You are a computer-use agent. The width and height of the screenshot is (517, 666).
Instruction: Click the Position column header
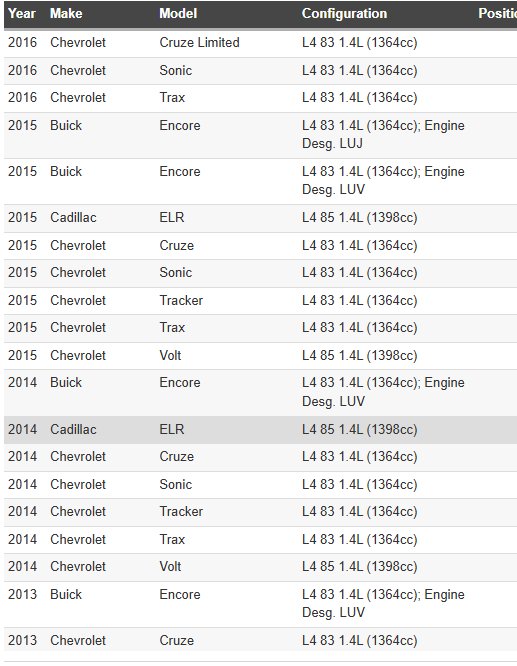pos(497,14)
